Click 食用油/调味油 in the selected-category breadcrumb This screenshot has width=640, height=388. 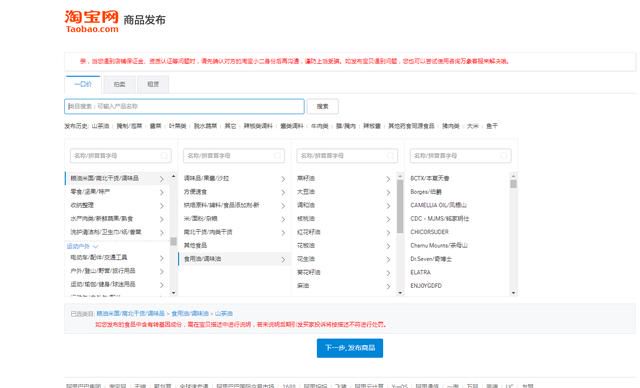pos(190,313)
